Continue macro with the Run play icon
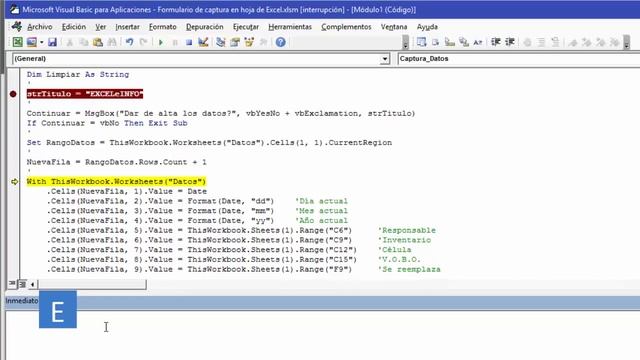Image resolution: width=640 pixels, height=360 pixels. point(161,42)
